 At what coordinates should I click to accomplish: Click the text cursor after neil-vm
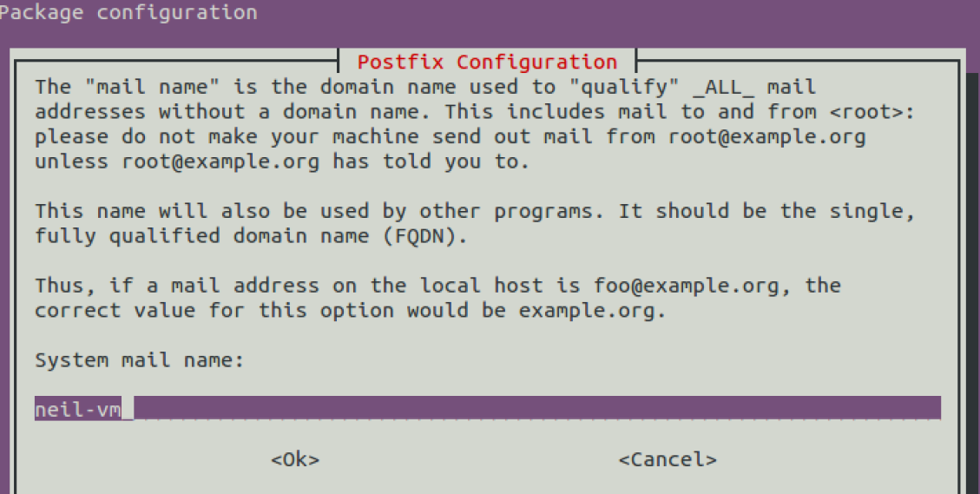[128, 408]
